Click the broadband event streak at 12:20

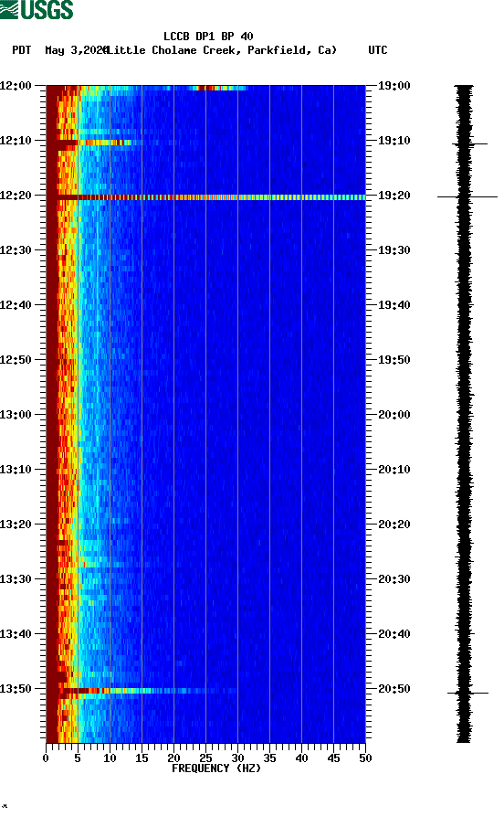click(x=206, y=197)
